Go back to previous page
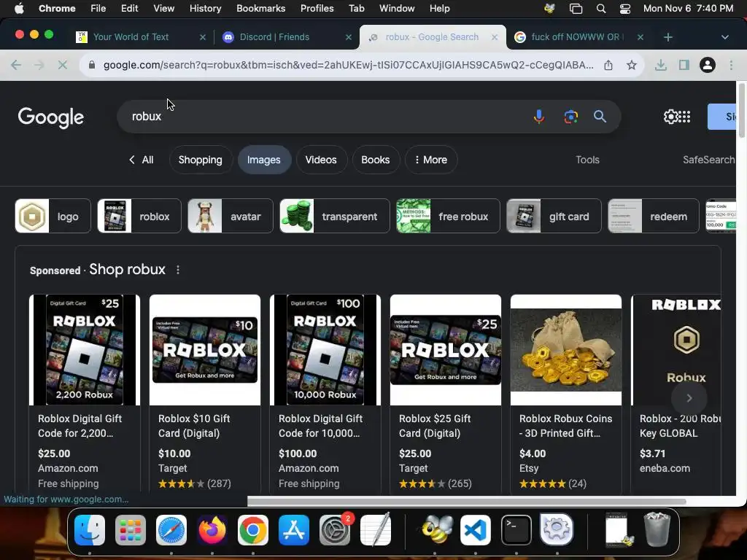This screenshot has height=560, width=747. click(x=16, y=65)
